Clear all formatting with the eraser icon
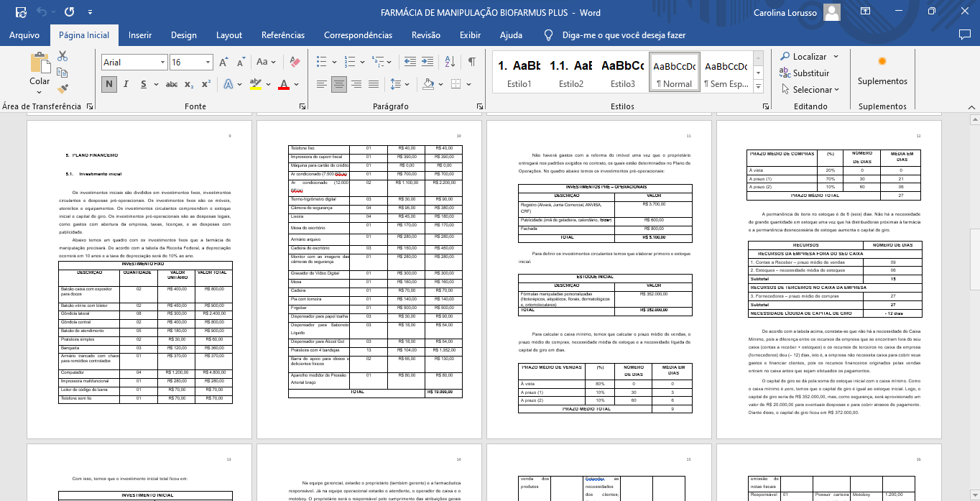Viewport: 980px width, 501px height. (x=293, y=63)
